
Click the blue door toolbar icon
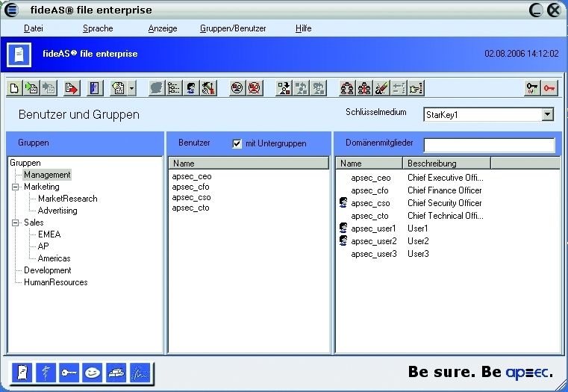point(95,88)
